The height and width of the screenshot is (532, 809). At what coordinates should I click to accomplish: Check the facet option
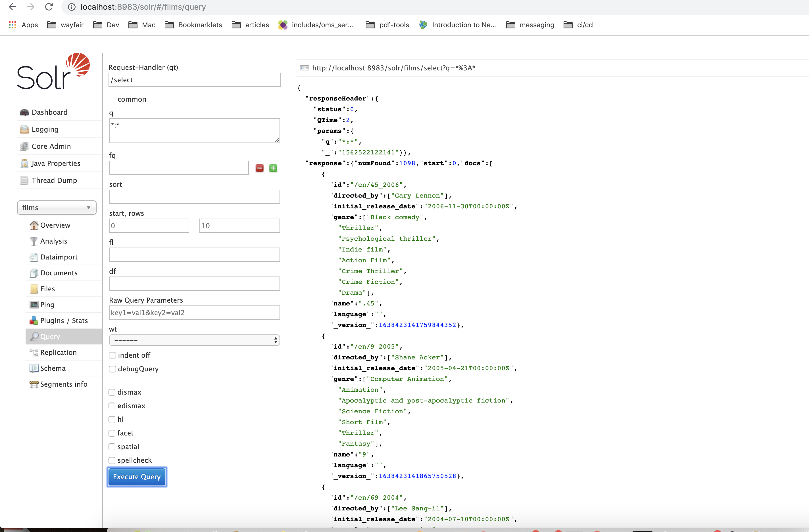tap(112, 433)
